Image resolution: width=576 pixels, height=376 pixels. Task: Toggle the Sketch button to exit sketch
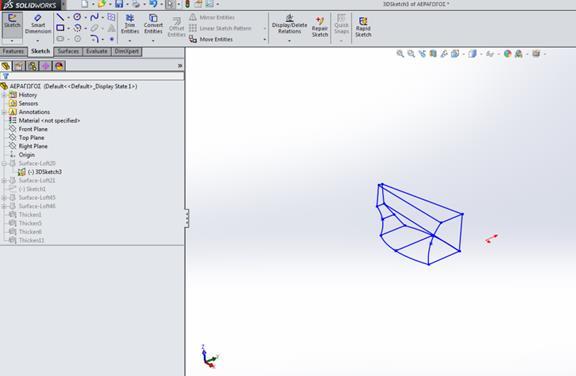point(12,21)
